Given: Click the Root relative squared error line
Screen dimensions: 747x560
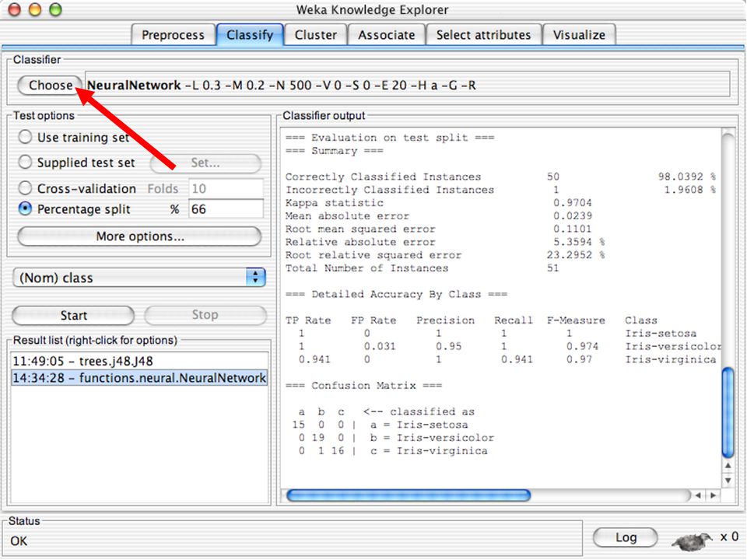Looking at the screenshot, I should coord(445,255).
